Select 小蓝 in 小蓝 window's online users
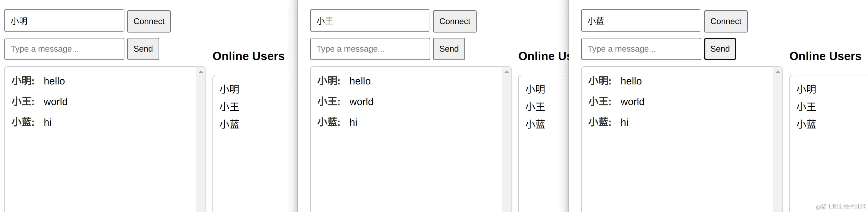The image size is (868, 212). pyautogui.click(x=806, y=124)
